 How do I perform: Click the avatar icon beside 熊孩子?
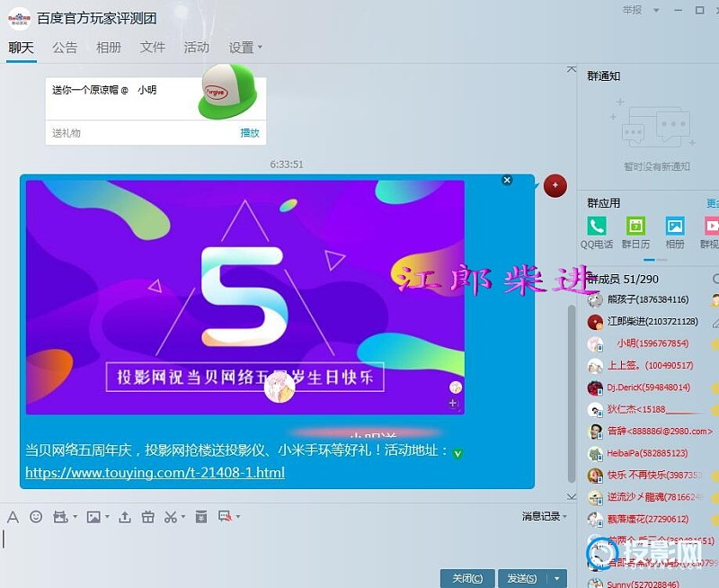tap(595, 300)
